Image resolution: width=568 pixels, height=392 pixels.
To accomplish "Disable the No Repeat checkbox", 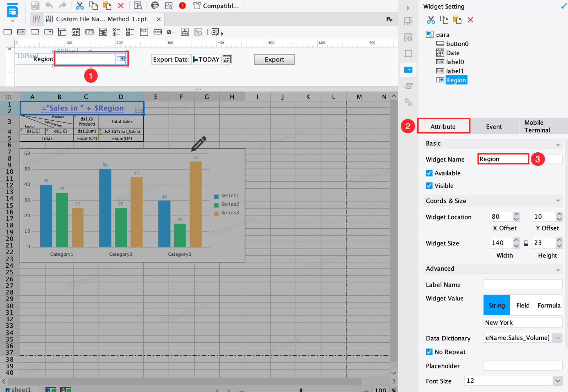I will [x=429, y=352].
